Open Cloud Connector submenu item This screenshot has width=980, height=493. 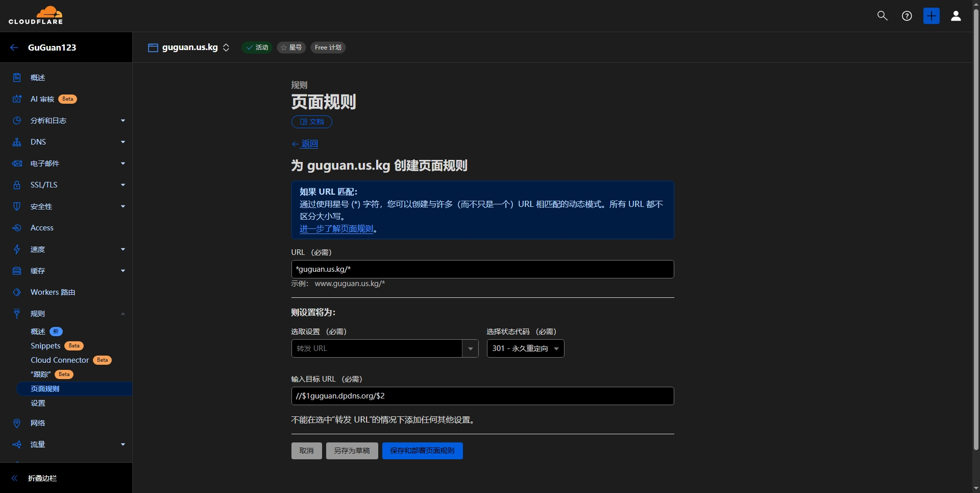(x=60, y=360)
